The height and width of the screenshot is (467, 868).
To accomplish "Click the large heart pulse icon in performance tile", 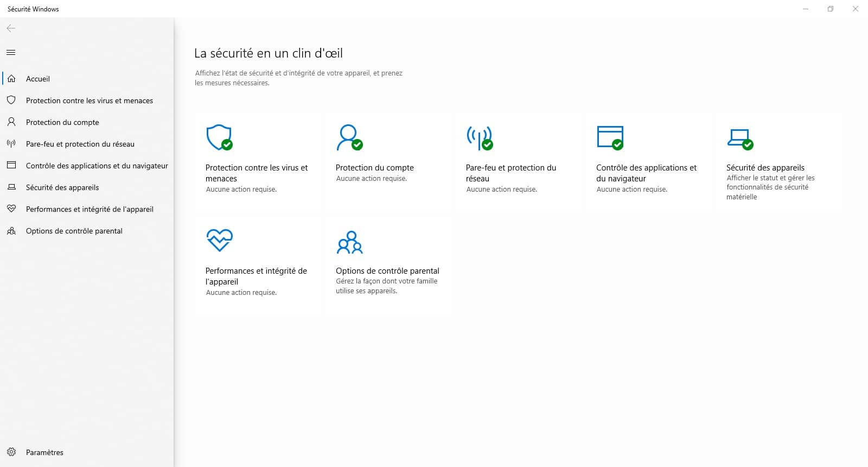I will tap(219, 240).
